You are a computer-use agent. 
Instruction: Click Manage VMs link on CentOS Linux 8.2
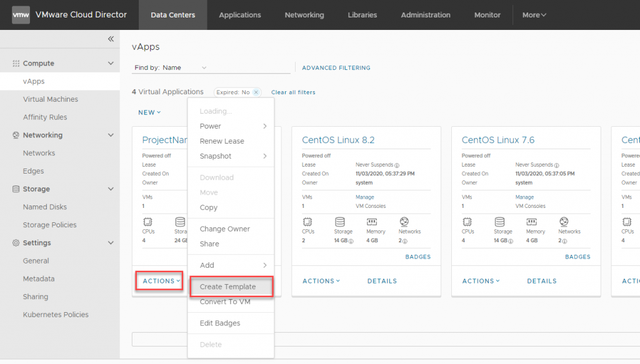coord(364,197)
